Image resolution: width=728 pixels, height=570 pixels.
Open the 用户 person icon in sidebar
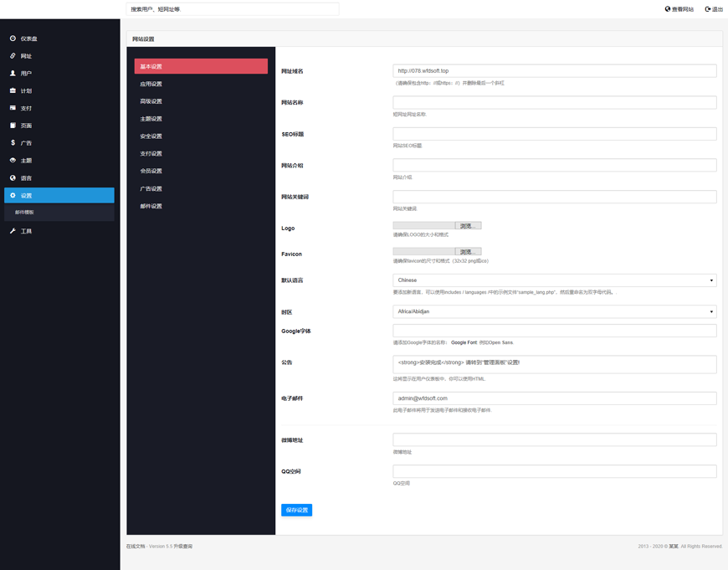pyautogui.click(x=13, y=74)
